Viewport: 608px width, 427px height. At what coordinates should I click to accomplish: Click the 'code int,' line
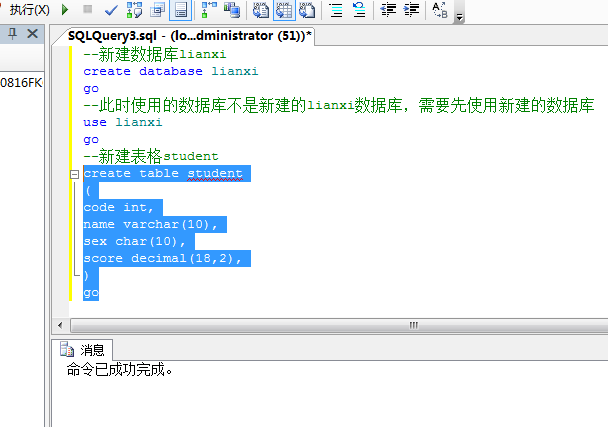(x=119, y=207)
